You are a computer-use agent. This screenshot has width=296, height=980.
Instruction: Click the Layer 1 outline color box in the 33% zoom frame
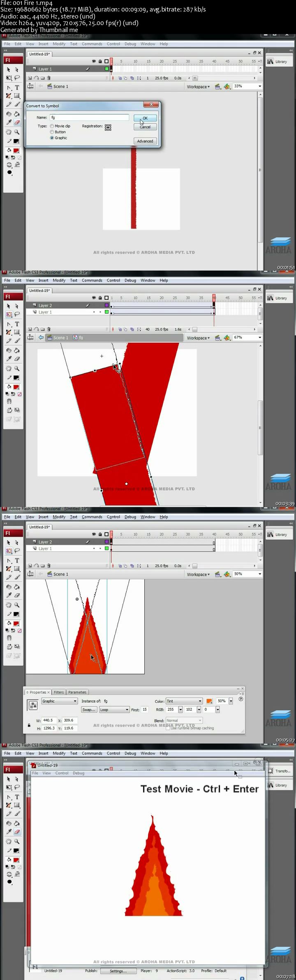107,69
